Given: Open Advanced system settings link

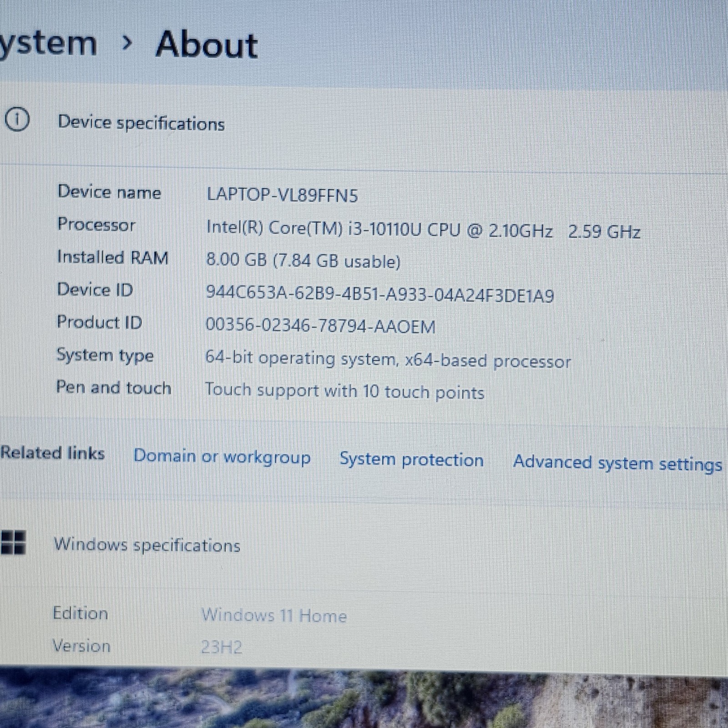Looking at the screenshot, I should [617, 464].
